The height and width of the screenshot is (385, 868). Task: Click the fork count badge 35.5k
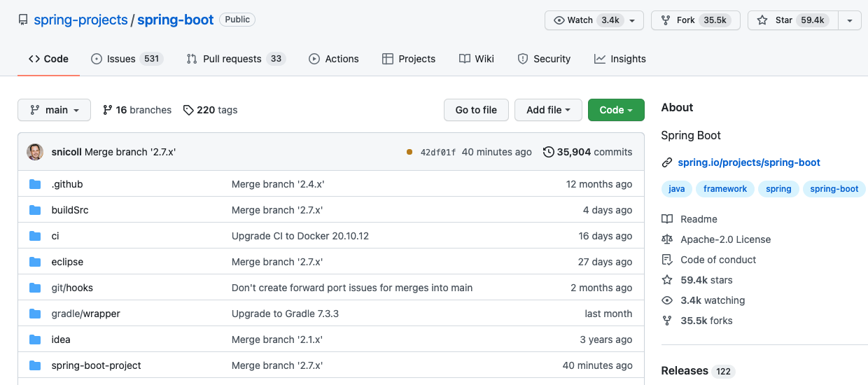tap(715, 20)
